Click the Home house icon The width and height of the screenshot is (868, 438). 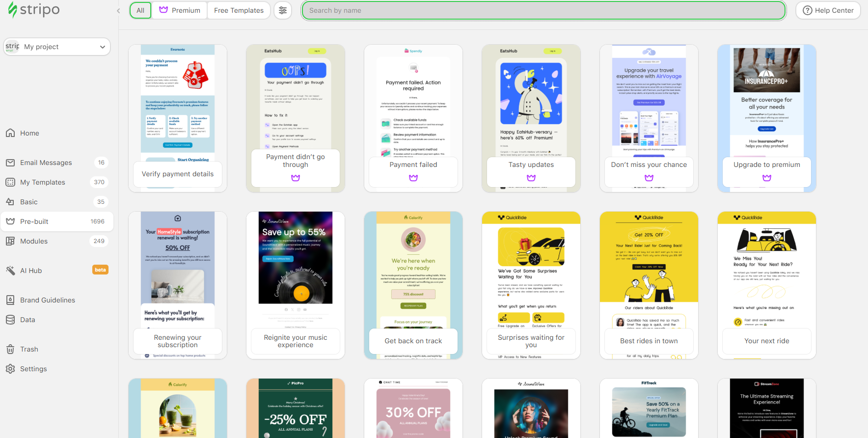10,133
